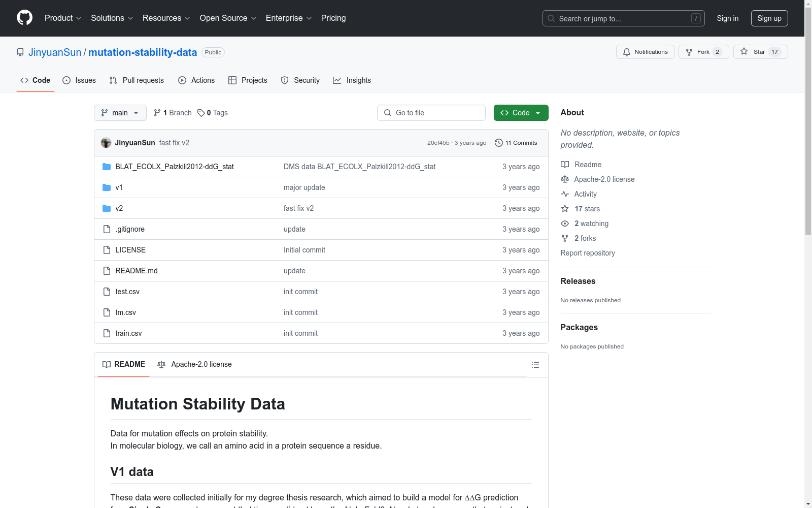Switch to the Issues tab
812x508 pixels.
tap(79, 80)
